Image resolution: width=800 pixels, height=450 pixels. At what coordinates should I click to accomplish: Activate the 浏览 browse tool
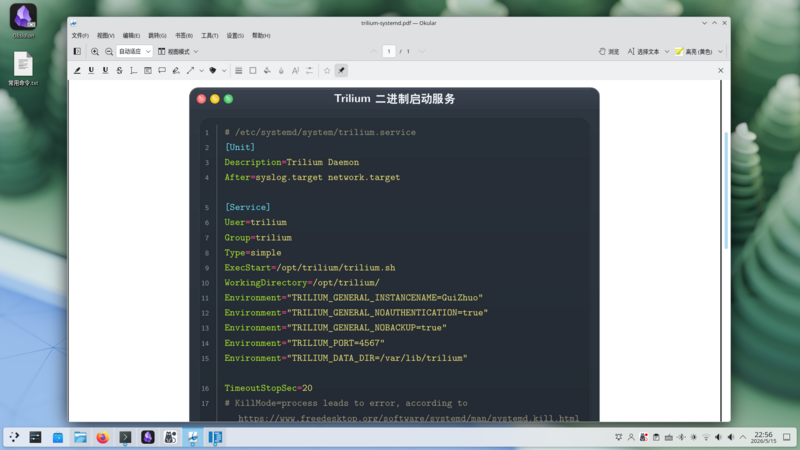click(609, 52)
